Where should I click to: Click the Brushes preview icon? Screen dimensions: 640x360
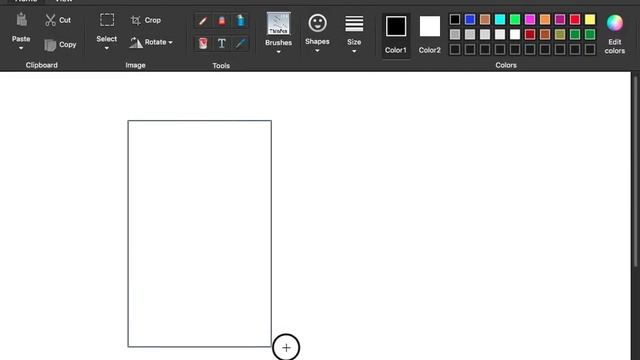[278, 23]
